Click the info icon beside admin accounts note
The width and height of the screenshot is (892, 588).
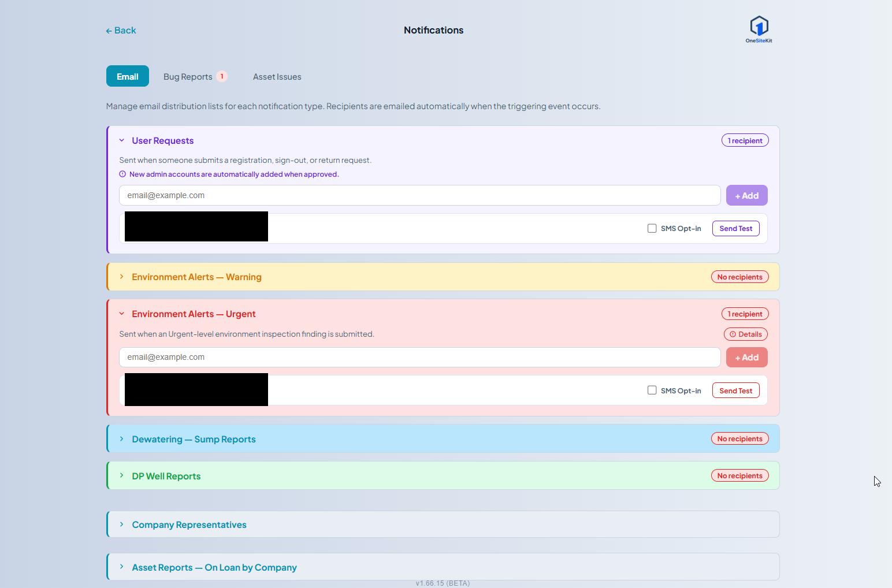tap(122, 174)
